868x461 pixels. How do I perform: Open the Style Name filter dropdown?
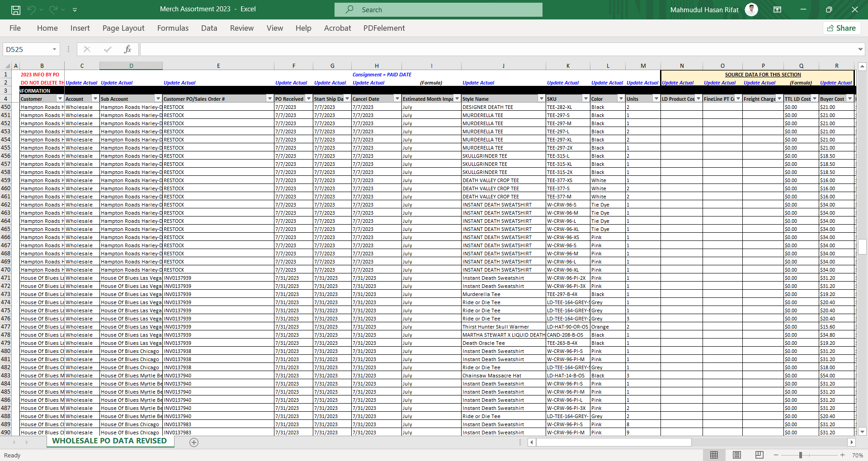[x=541, y=99]
